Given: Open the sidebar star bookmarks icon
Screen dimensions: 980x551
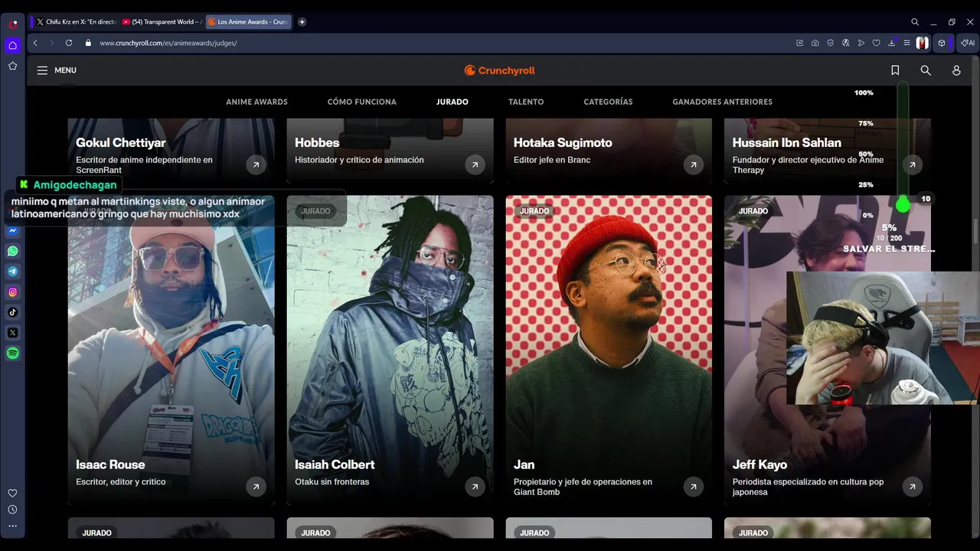Looking at the screenshot, I should 13,66.
